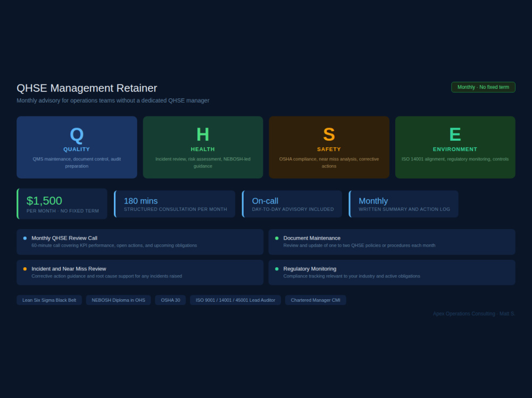Viewport: 532px width, 398px height.
Task: Click the large green H letter icon
Action: pyautogui.click(x=203, y=134)
